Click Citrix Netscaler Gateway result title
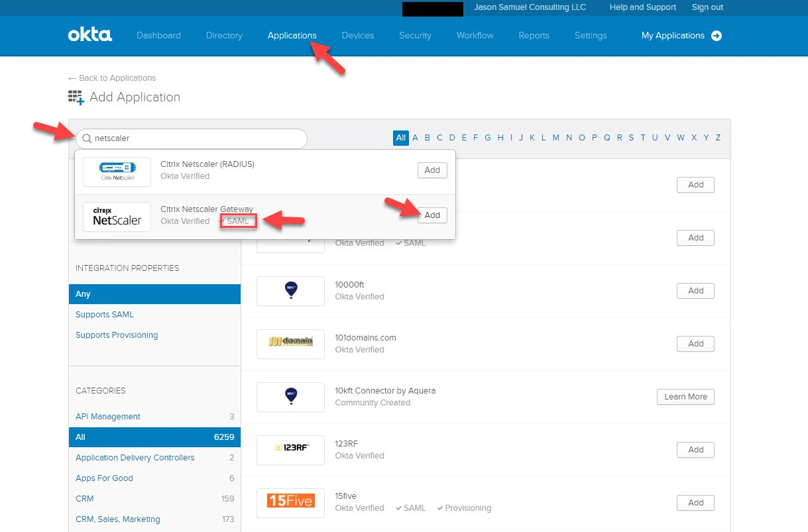 point(207,209)
